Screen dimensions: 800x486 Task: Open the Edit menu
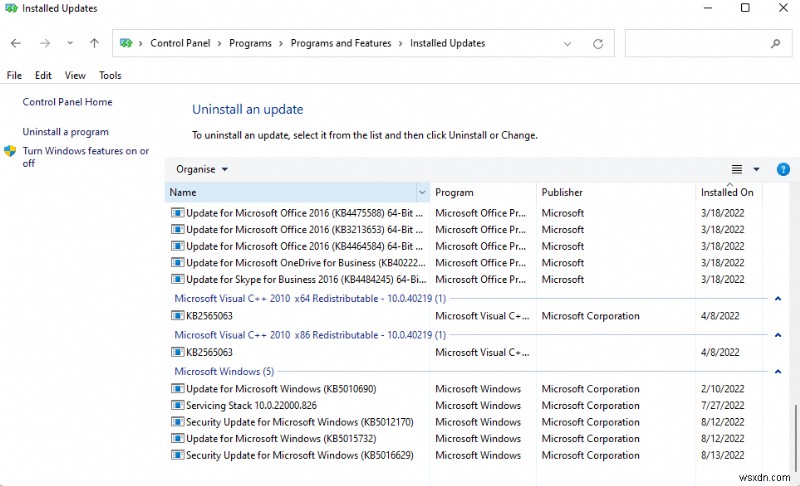[43, 75]
